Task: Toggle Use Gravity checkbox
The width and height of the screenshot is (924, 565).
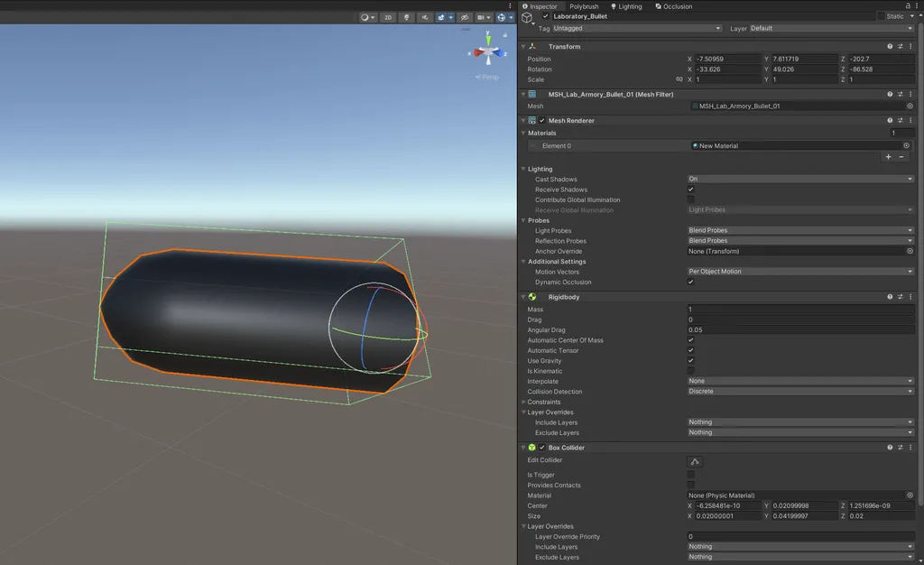Action: point(690,360)
